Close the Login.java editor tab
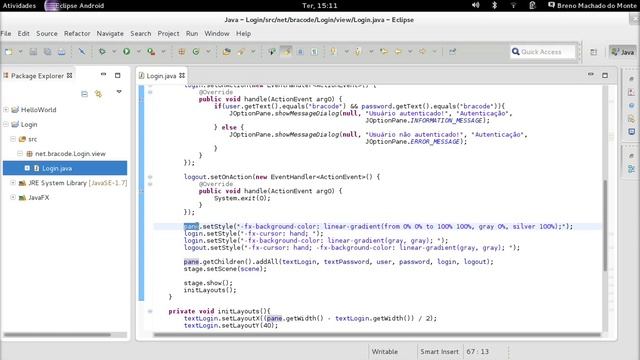 (x=182, y=76)
